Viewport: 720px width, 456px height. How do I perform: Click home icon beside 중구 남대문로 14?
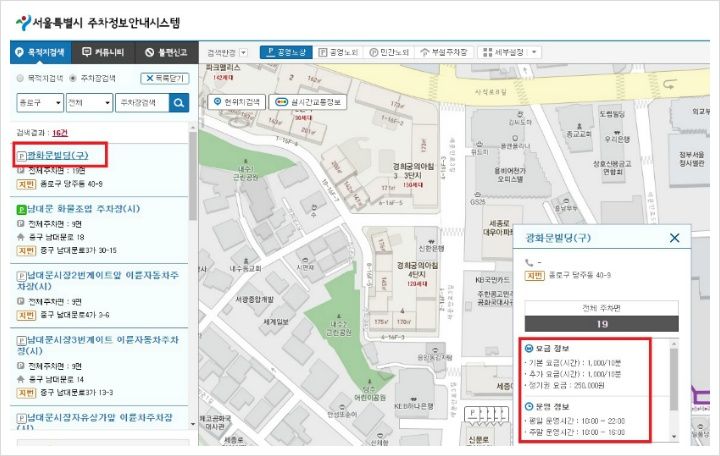pyautogui.click(x=20, y=379)
